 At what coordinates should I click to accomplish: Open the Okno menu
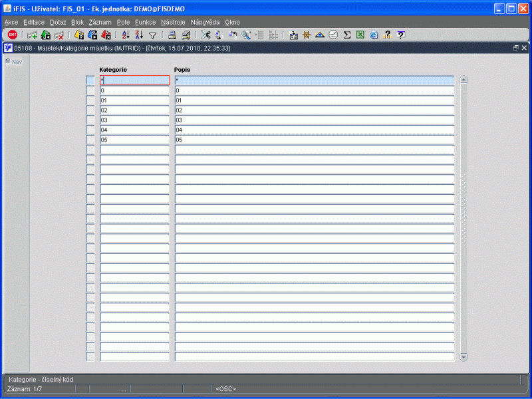(x=232, y=22)
